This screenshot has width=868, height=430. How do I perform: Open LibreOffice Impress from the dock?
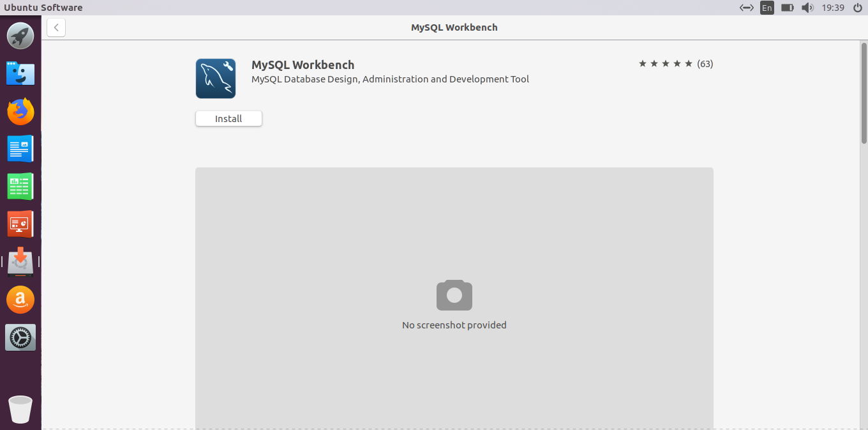click(x=20, y=224)
